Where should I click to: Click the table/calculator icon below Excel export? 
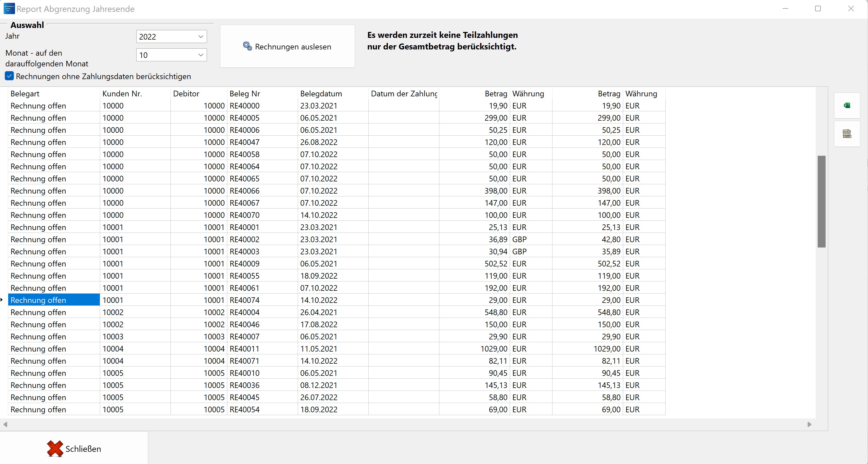pos(847,134)
